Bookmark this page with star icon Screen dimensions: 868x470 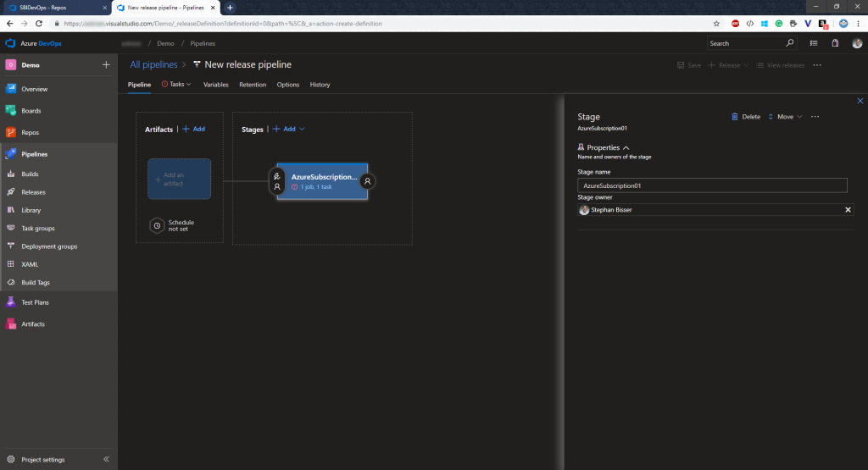[x=716, y=24]
